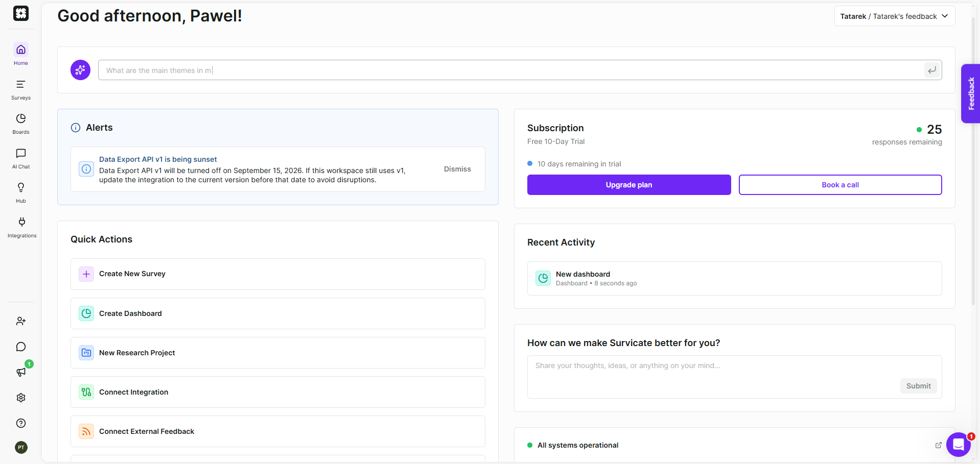Click the New Research Project folder icon
This screenshot has width=980, height=464.
click(x=86, y=353)
